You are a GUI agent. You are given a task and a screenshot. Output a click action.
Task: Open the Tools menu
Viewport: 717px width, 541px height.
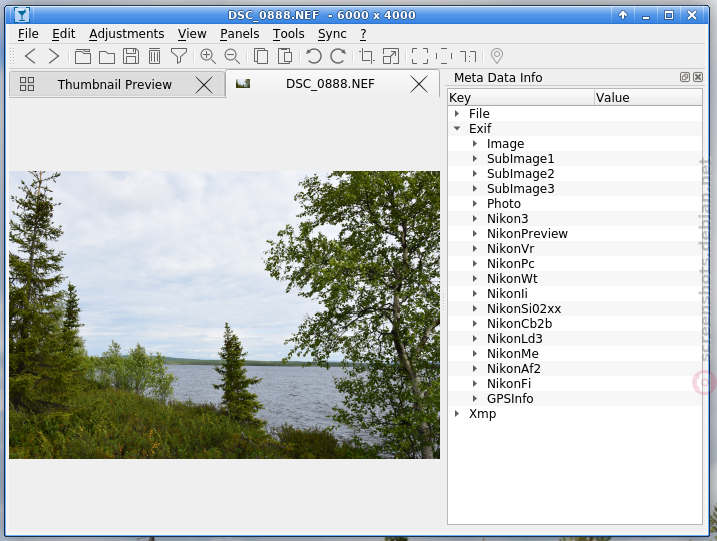(x=289, y=34)
